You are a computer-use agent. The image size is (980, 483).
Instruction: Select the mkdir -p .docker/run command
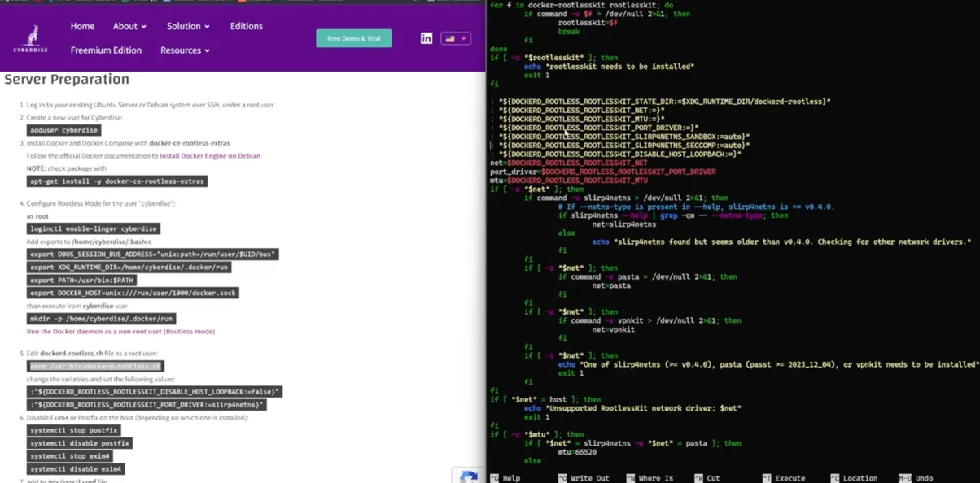tap(101, 319)
